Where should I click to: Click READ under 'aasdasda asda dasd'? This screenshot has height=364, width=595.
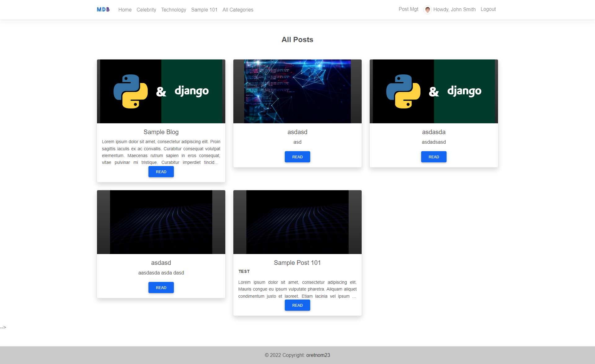[161, 287]
